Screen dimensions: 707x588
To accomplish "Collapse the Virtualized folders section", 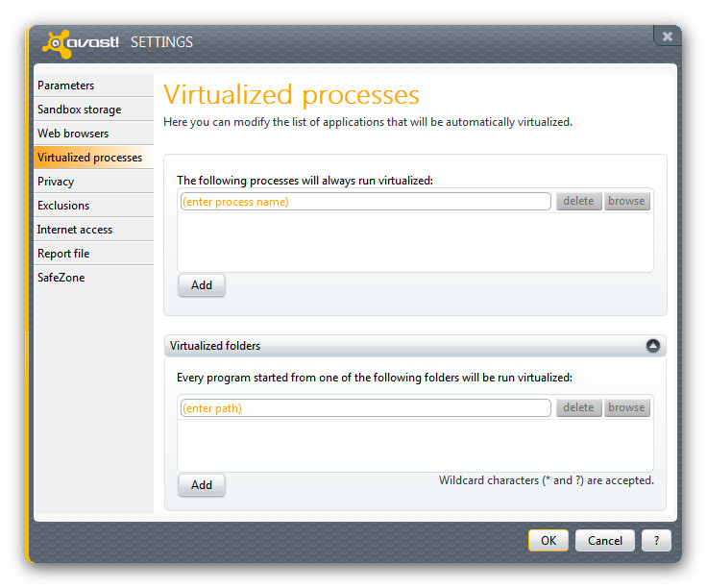I will (x=653, y=346).
